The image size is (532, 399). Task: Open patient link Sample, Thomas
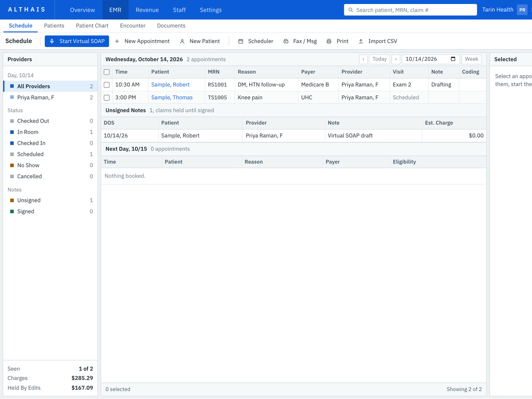pos(172,97)
